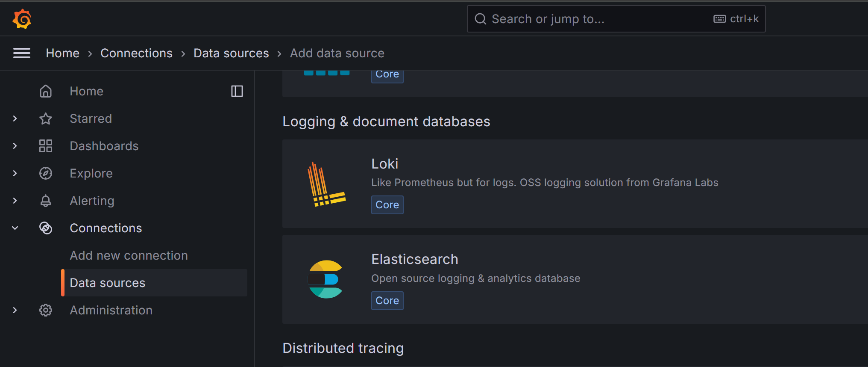Image resolution: width=868 pixels, height=367 pixels.
Task: Click the Core badge under Elasticsearch
Action: pyautogui.click(x=387, y=301)
